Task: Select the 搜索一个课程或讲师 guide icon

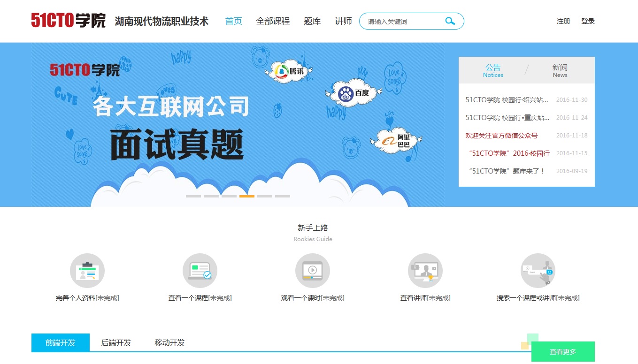Action: (538, 271)
